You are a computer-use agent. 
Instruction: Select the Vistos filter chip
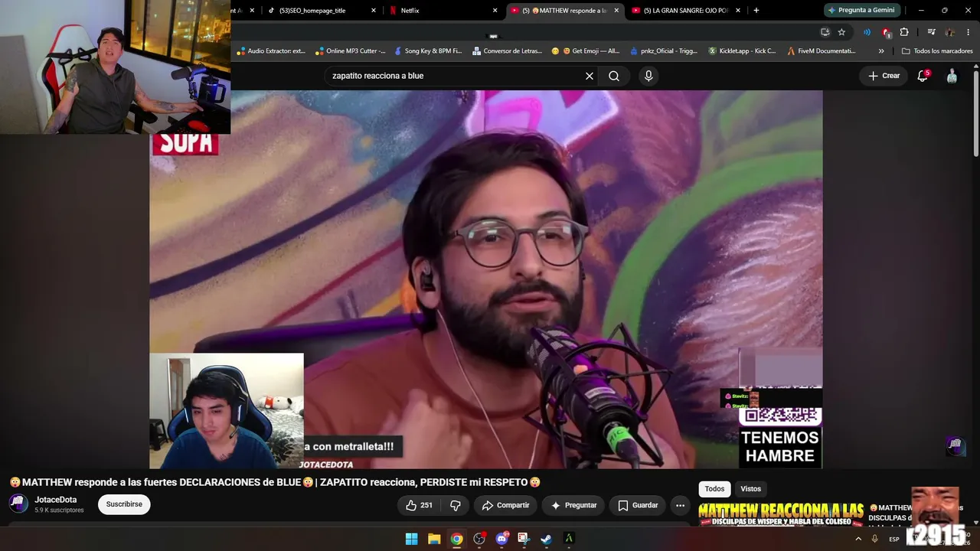(751, 489)
